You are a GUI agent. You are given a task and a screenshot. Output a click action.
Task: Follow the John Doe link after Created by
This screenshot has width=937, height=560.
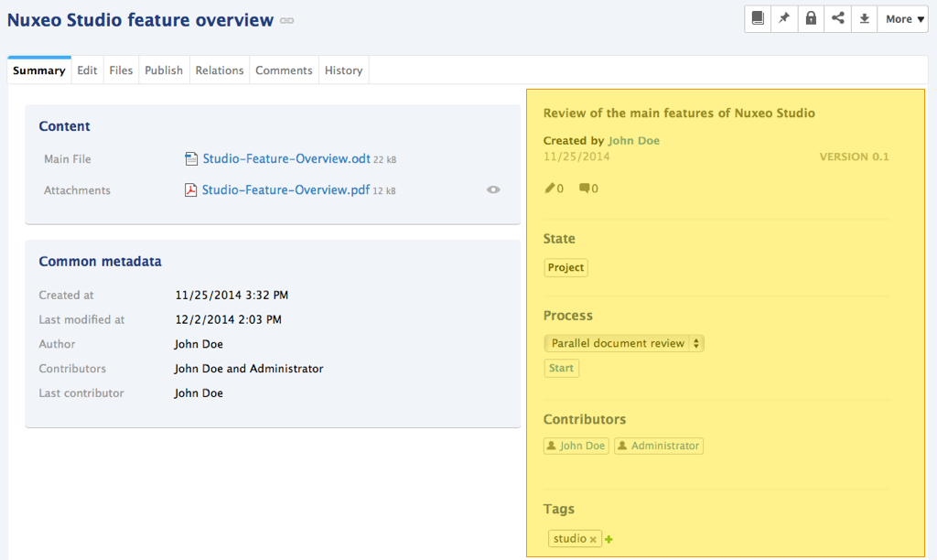click(x=633, y=140)
